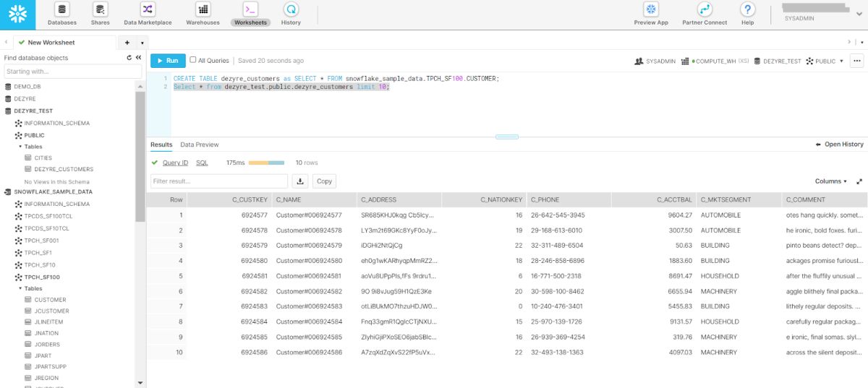Focus the Find database objects search box

[x=73, y=72]
